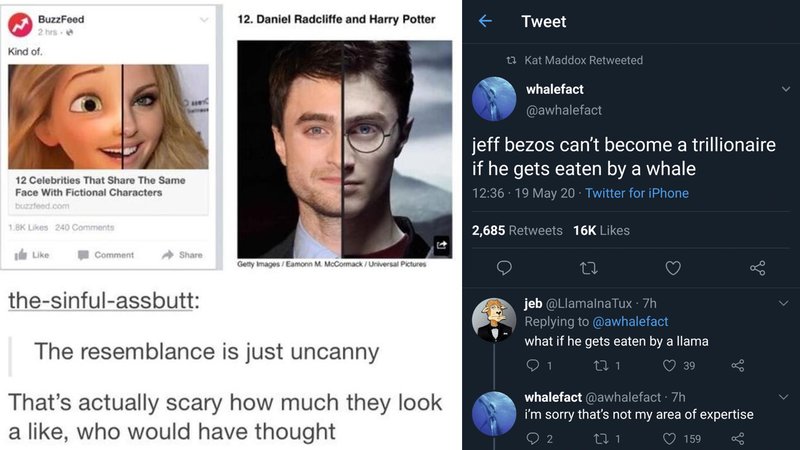Share whalefact's area of expertise reply

(x=738, y=438)
